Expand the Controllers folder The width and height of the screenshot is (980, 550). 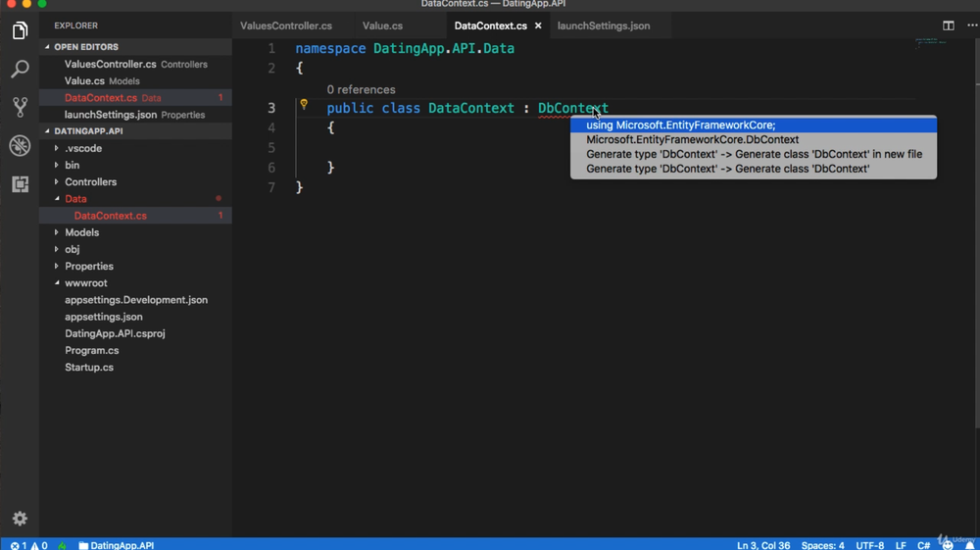(x=56, y=182)
